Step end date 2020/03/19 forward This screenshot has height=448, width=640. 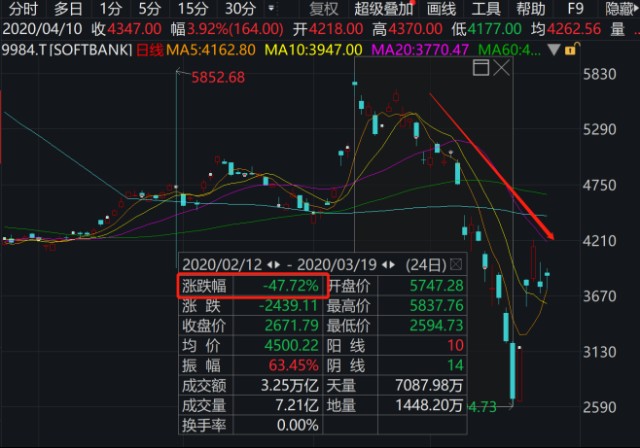coord(392,265)
